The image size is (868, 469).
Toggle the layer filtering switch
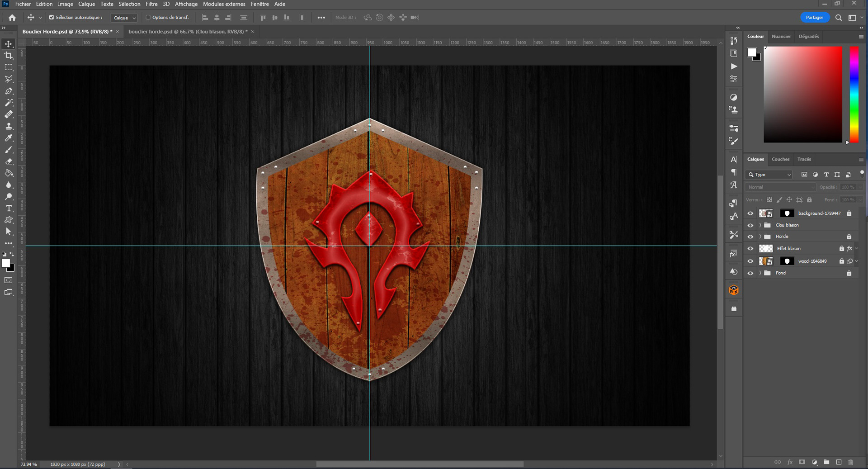[862, 173]
